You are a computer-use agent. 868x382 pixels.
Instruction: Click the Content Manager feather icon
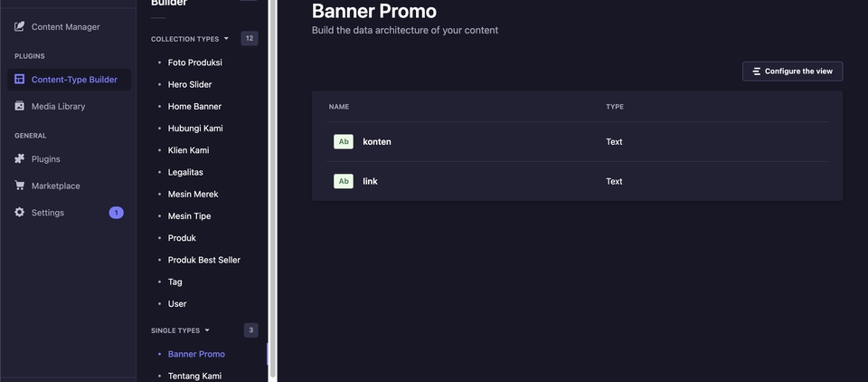[19, 26]
